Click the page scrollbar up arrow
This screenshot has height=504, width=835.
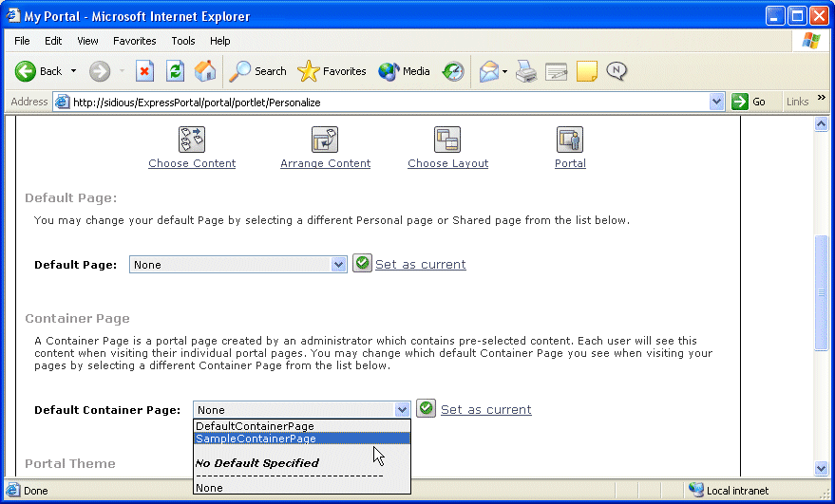point(821,124)
